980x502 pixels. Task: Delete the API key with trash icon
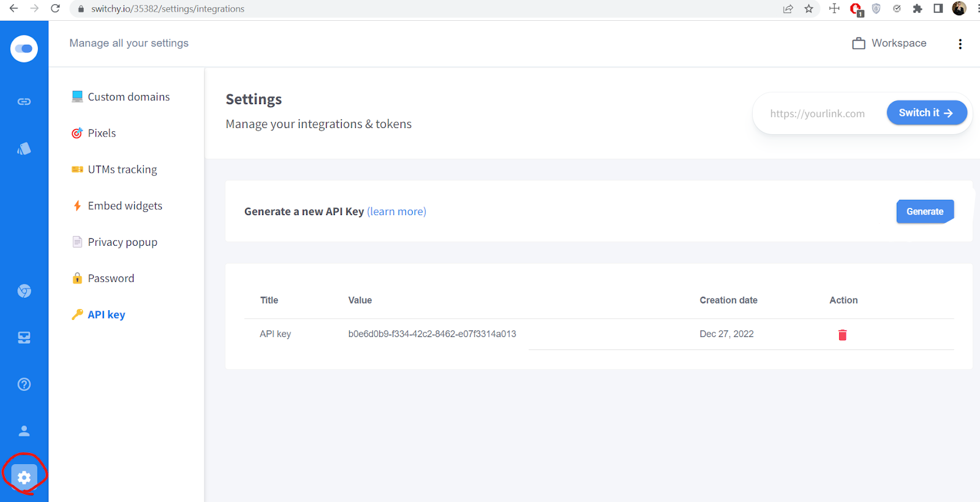click(842, 335)
